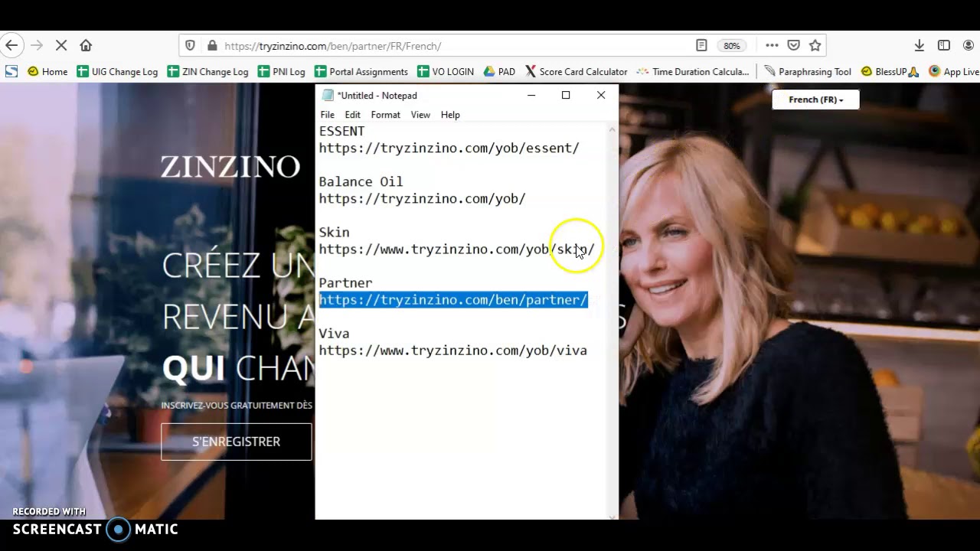
Task: Open VO LOGIN bookmark
Action: coord(446,72)
